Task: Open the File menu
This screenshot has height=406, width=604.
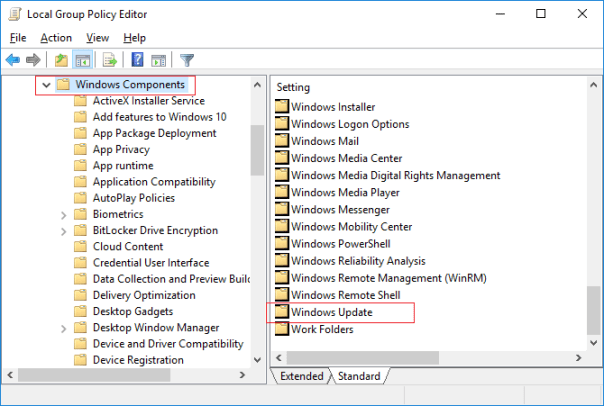Action: click(18, 38)
